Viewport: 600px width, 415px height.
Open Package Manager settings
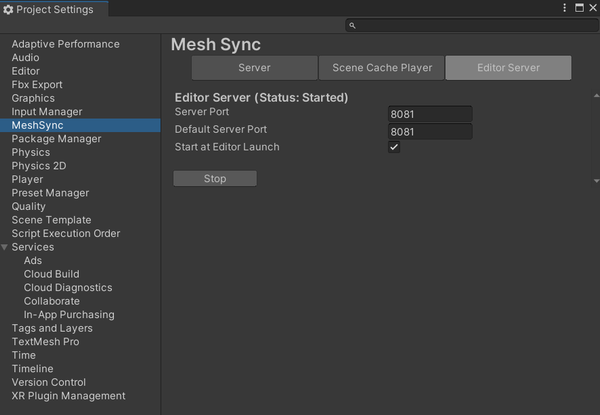click(56, 139)
